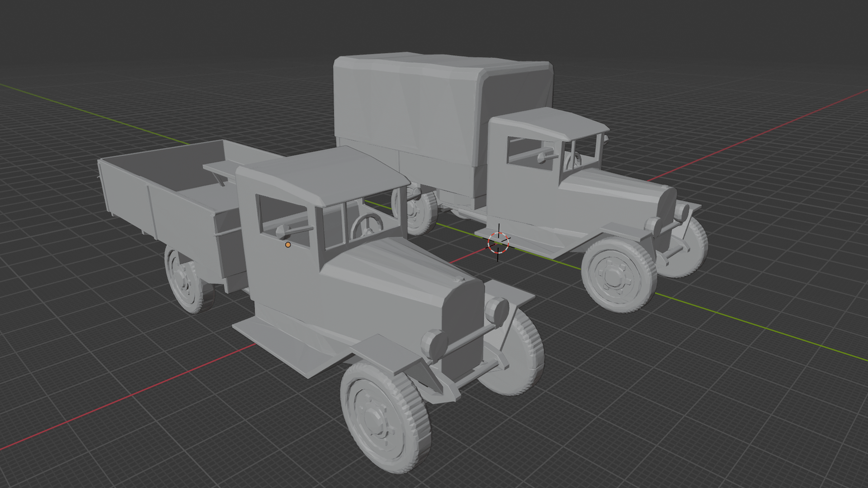Click the red-white 3D cursor

click(498, 243)
